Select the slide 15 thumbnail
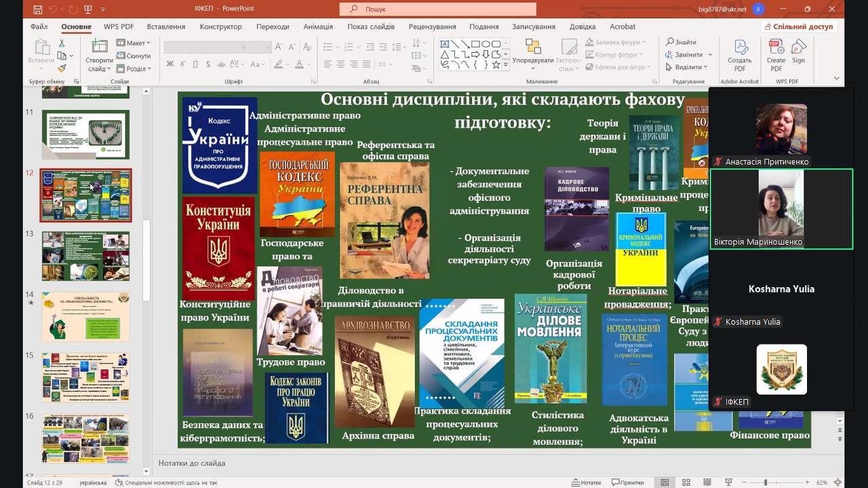 pos(85,378)
